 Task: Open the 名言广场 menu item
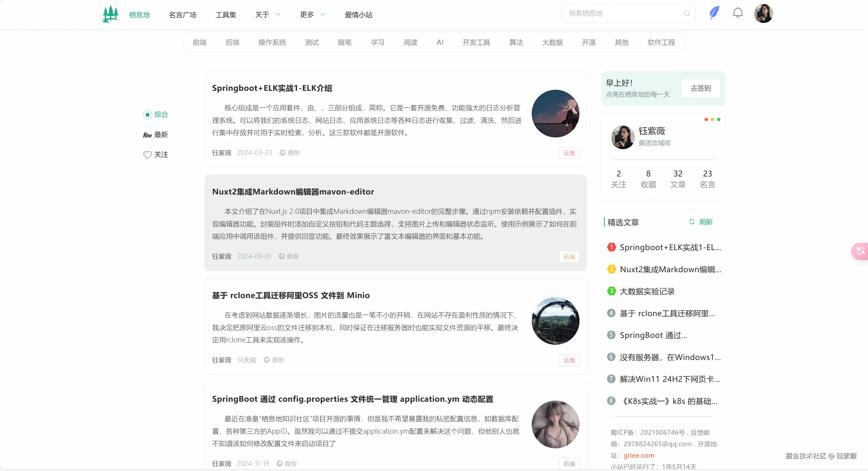(x=183, y=14)
